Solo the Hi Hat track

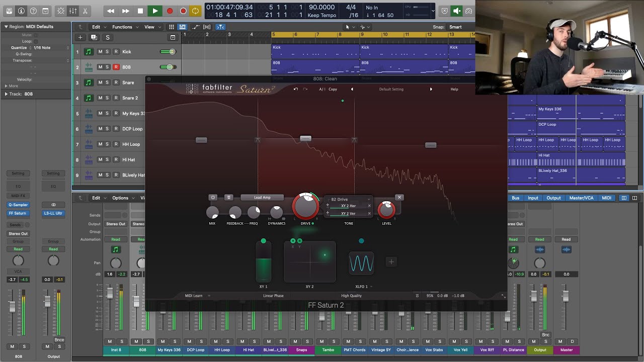pyautogui.click(x=107, y=160)
